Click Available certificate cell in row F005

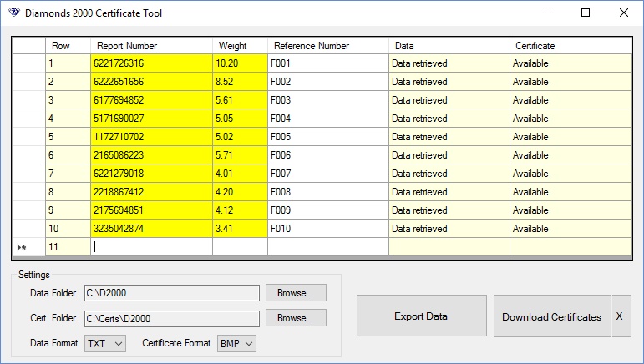570,137
